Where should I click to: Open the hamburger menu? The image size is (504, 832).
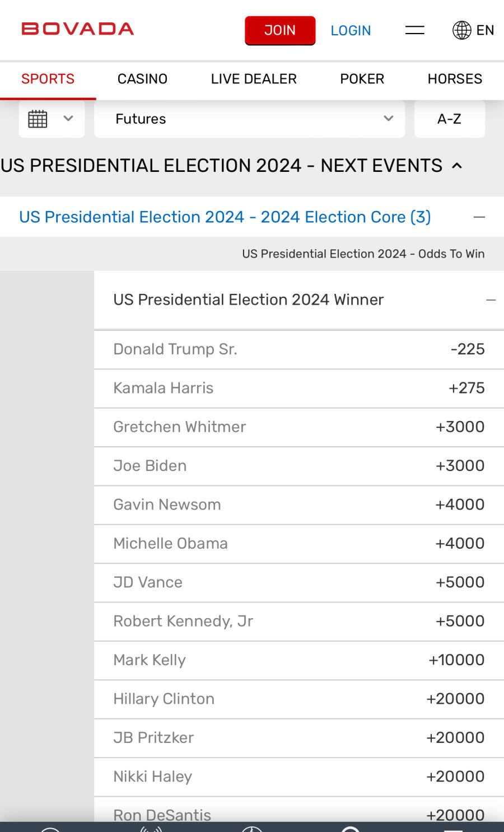point(414,30)
